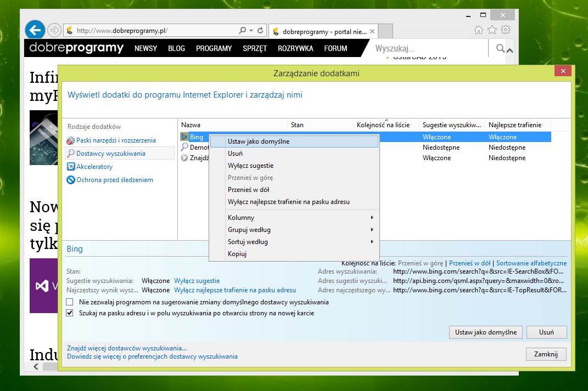The width and height of the screenshot is (588, 391).
Task: Click the dobreprogramy site search magnifier icon
Action: (500, 48)
